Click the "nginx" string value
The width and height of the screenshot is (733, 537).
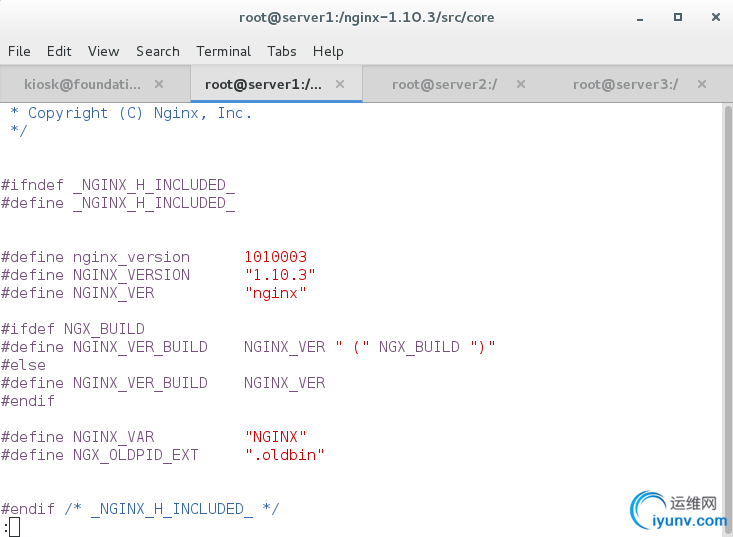275,293
